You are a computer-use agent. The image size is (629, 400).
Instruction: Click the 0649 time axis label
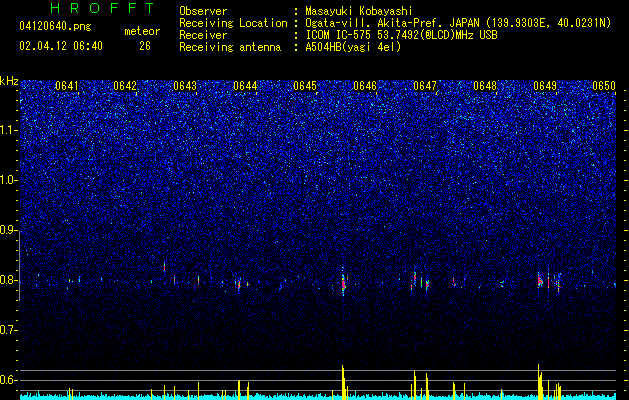(x=545, y=86)
